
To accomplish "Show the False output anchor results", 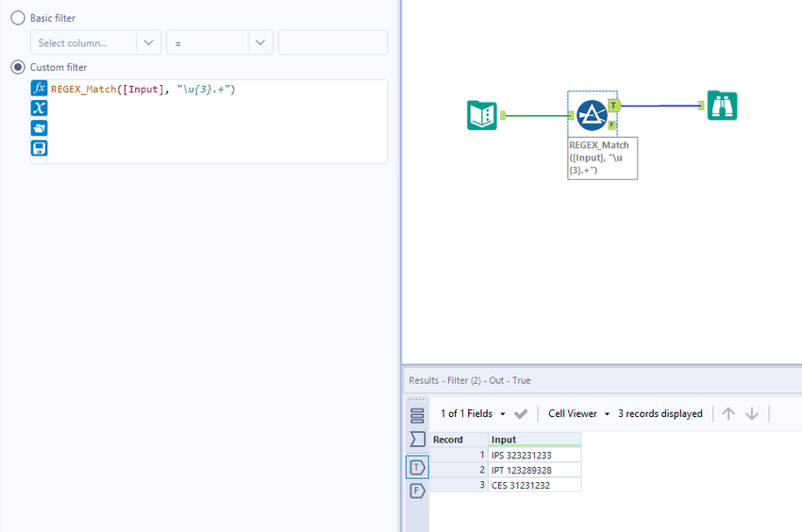I will coord(417,491).
